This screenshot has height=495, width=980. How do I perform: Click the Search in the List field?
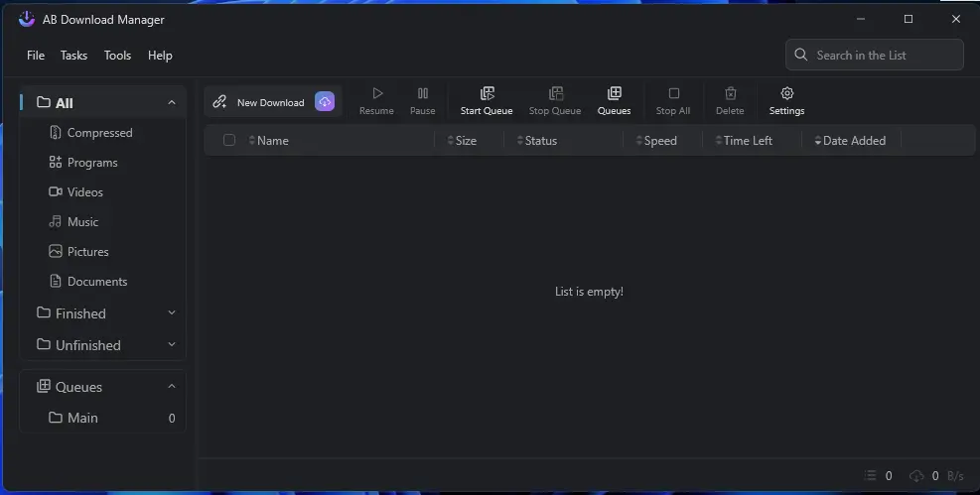tap(875, 55)
